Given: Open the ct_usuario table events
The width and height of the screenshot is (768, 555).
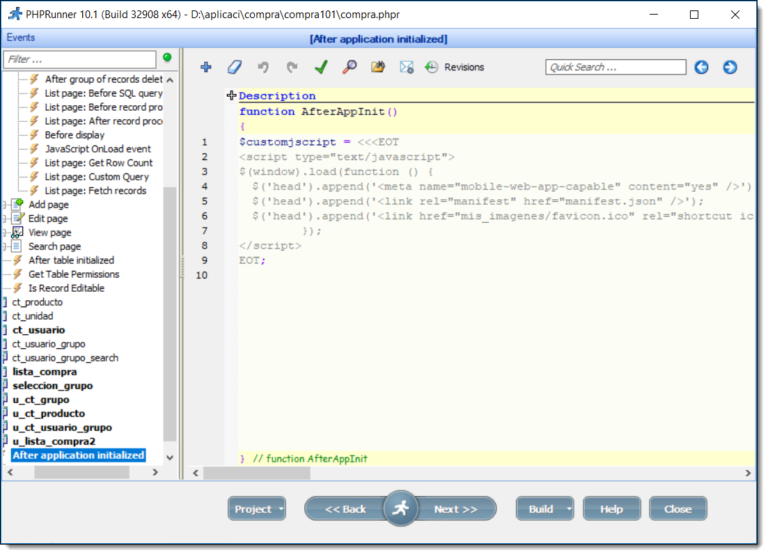Looking at the screenshot, I should pyautogui.click(x=39, y=330).
